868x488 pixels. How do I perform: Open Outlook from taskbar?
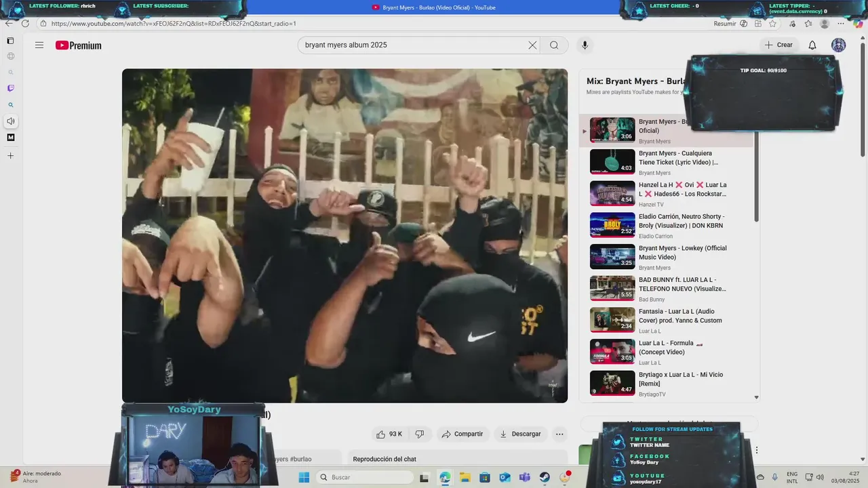point(505,477)
